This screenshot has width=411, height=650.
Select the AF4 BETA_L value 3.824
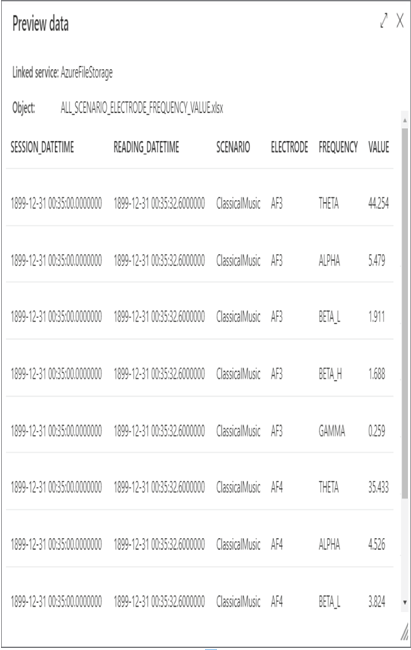coord(377,601)
